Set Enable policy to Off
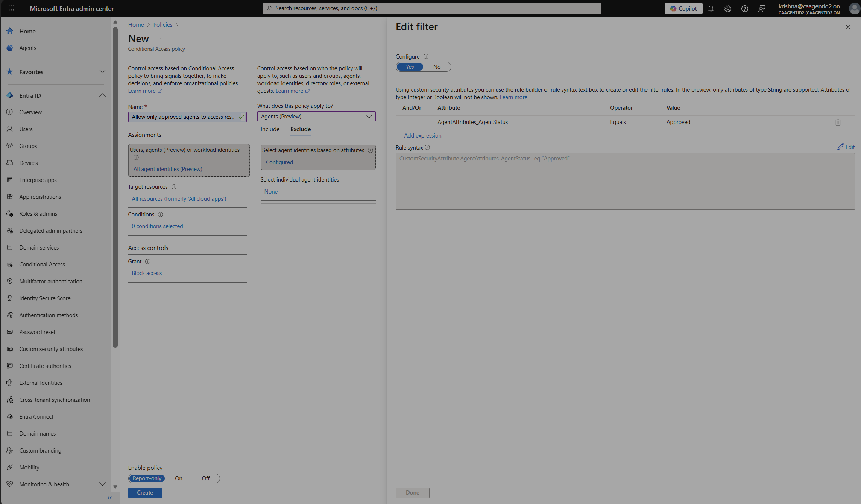861x504 pixels. pos(205,478)
